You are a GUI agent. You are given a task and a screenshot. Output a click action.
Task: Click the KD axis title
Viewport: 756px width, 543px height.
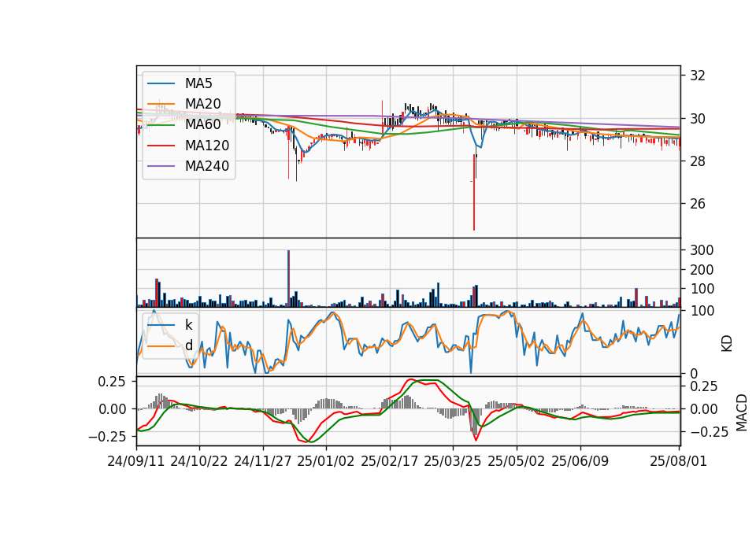pyautogui.click(x=727, y=344)
